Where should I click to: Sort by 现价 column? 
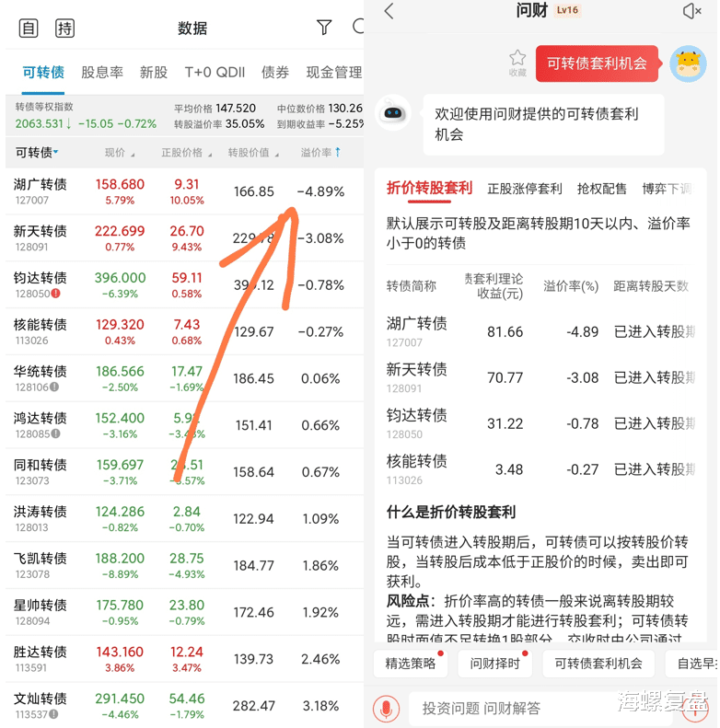[120, 153]
